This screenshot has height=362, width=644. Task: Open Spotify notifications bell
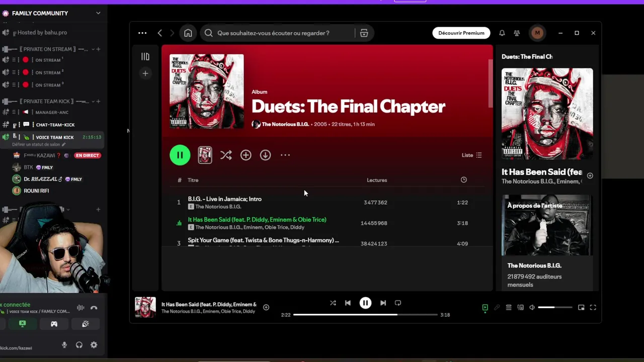coord(502,33)
